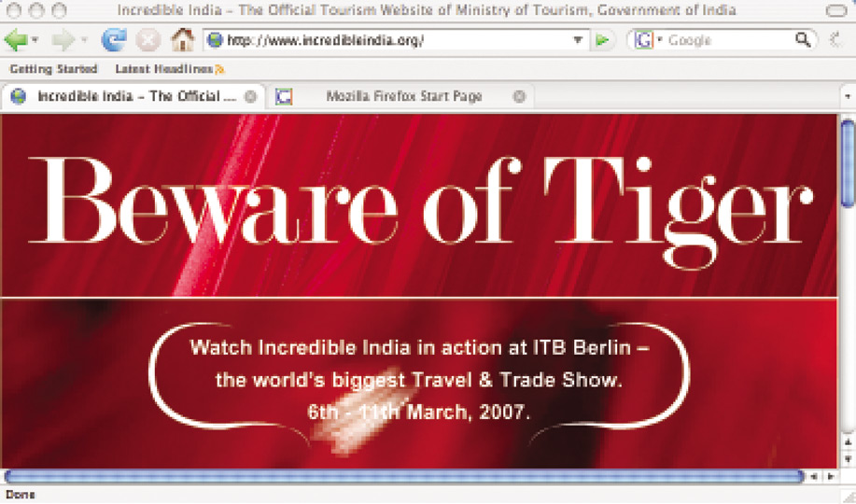Open the Back button history dropdown arrow

(x=36, y=41)
